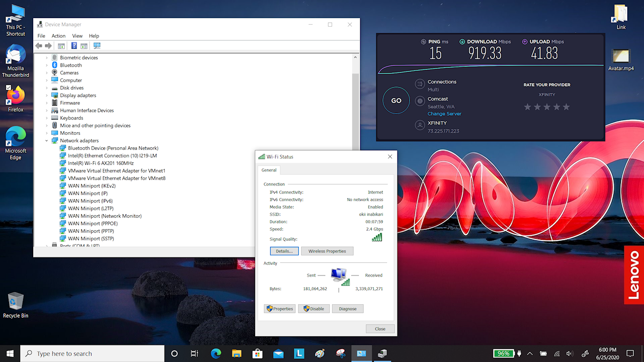Click the Disable button in Wi-Fi Status
This screenshot has height=362, width=644.
(313, 309)
